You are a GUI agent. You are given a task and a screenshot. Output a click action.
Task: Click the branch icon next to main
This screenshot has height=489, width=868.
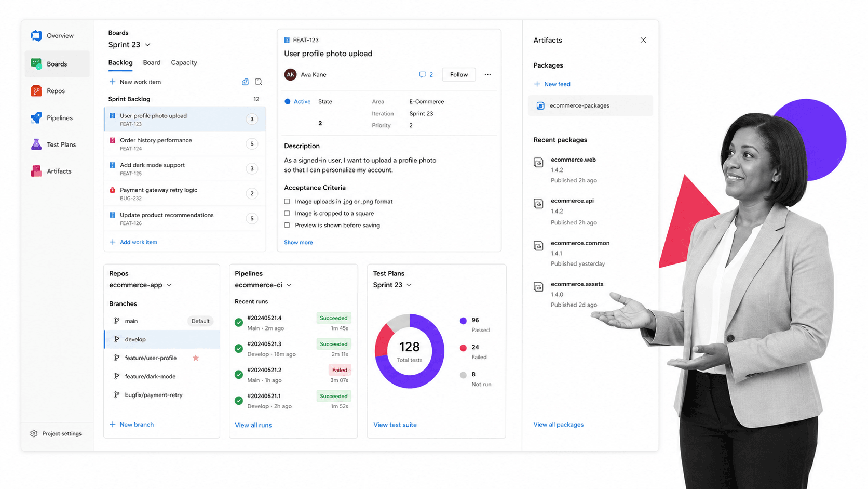click(x=117, y=321)
